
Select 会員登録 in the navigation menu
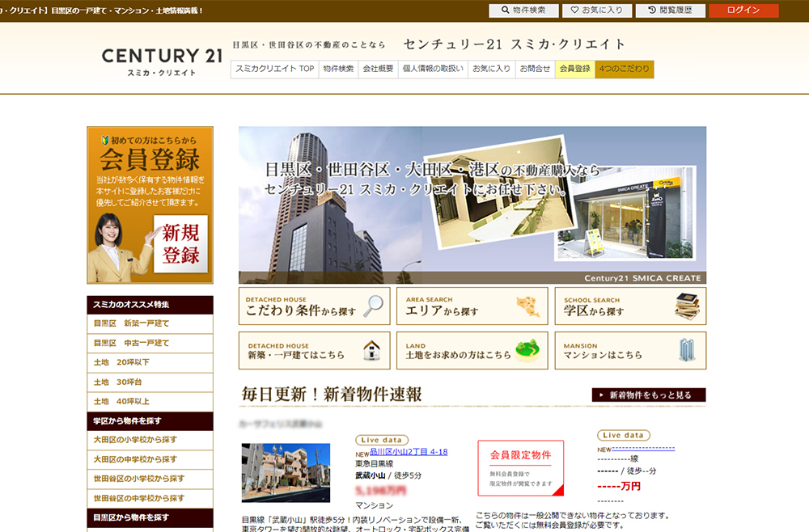(x=574, y=69)
